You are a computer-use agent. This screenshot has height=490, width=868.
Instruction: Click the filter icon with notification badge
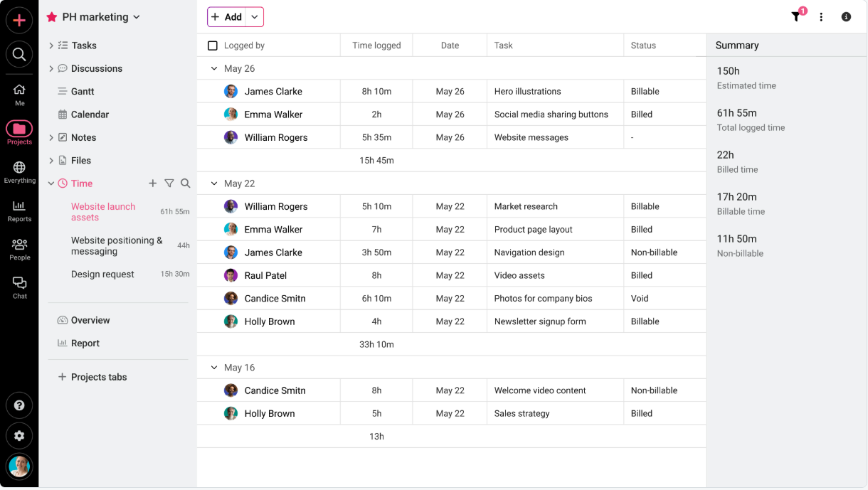pos(796,17)
